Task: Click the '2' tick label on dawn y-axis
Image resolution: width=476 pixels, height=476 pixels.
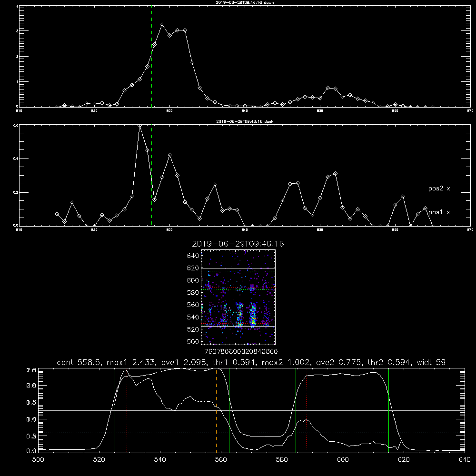Action: [17, 57]
